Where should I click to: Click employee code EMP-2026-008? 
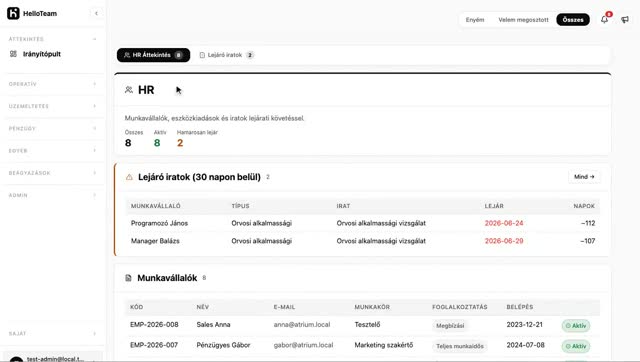(154, 324)
